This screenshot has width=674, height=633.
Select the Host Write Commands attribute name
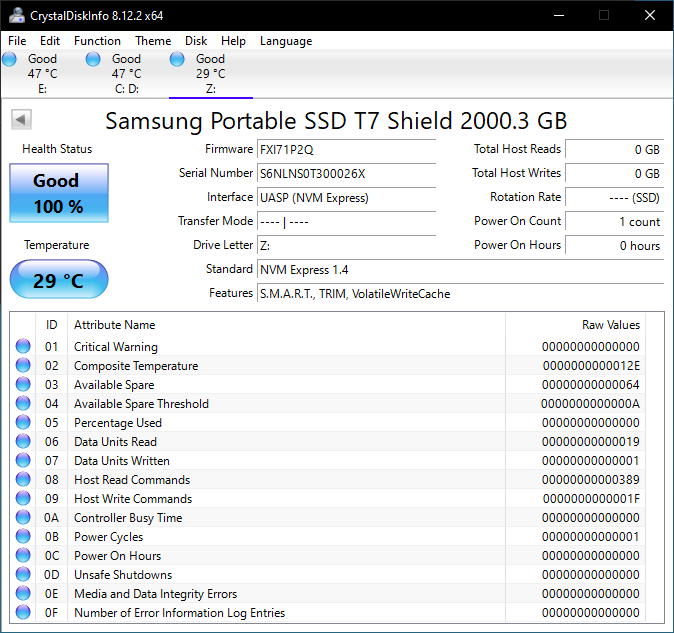[133, 498]
